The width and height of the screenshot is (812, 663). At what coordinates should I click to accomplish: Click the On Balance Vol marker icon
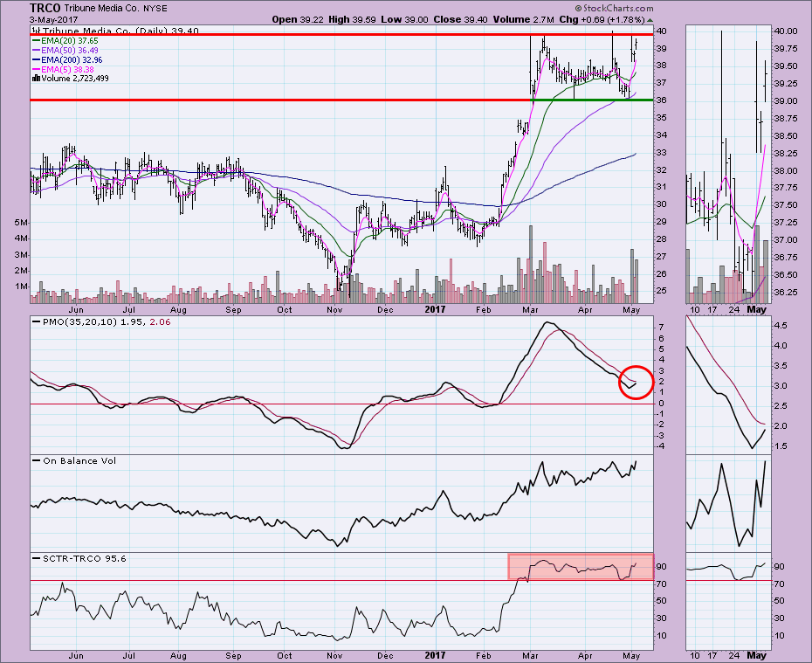[x=37, y=460]
